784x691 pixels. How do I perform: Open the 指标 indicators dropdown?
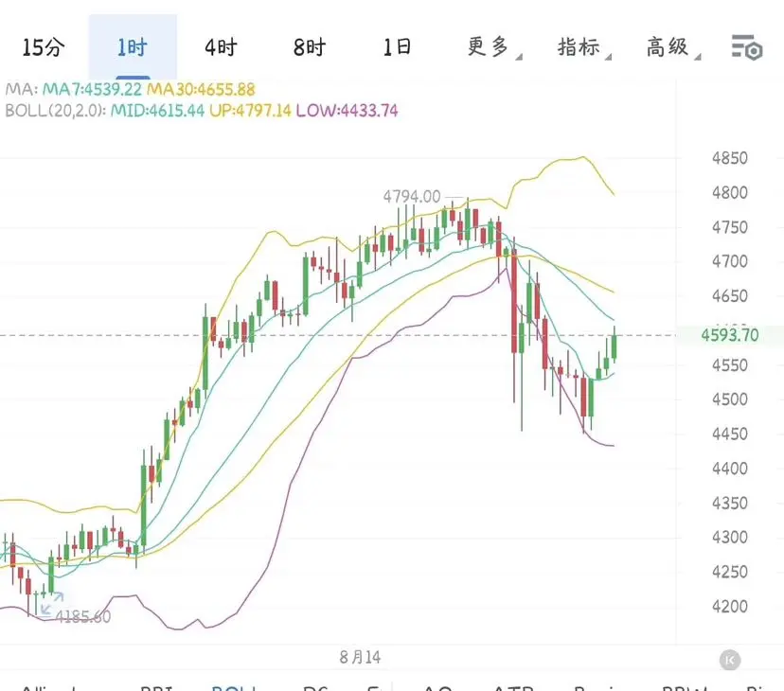pos(583,47)
